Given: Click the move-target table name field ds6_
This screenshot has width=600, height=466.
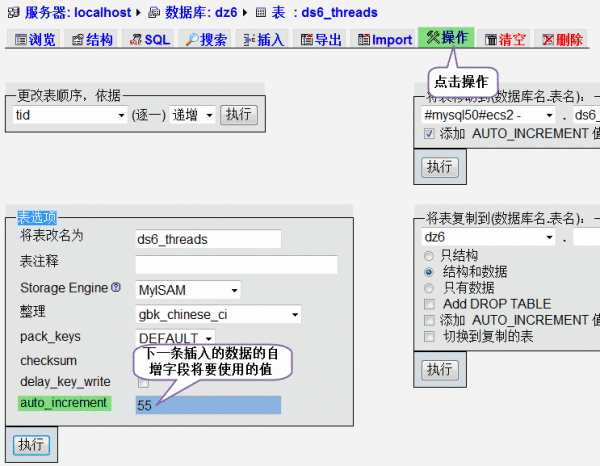Looking at the screenshot, I should [587, 115].
